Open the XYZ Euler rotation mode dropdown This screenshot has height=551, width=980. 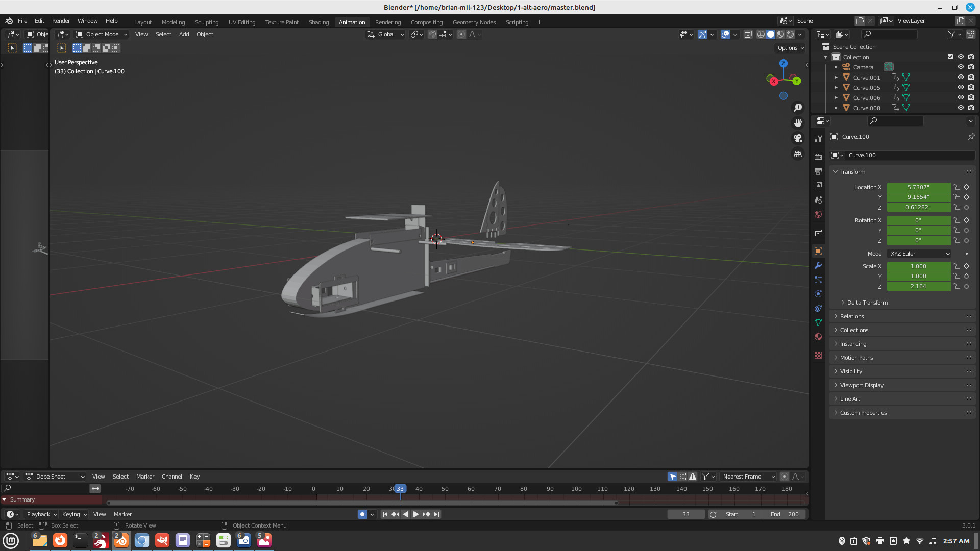[919, 254]
